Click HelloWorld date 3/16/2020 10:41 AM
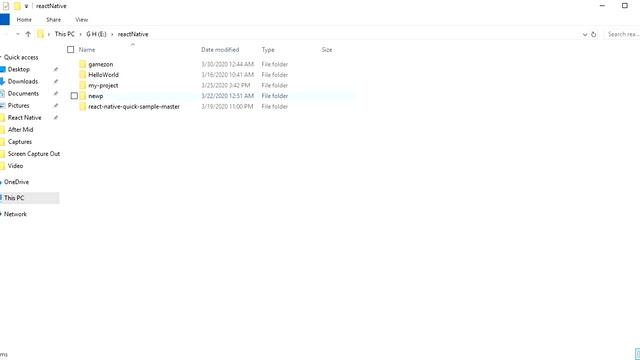 [x=227, y=75]
